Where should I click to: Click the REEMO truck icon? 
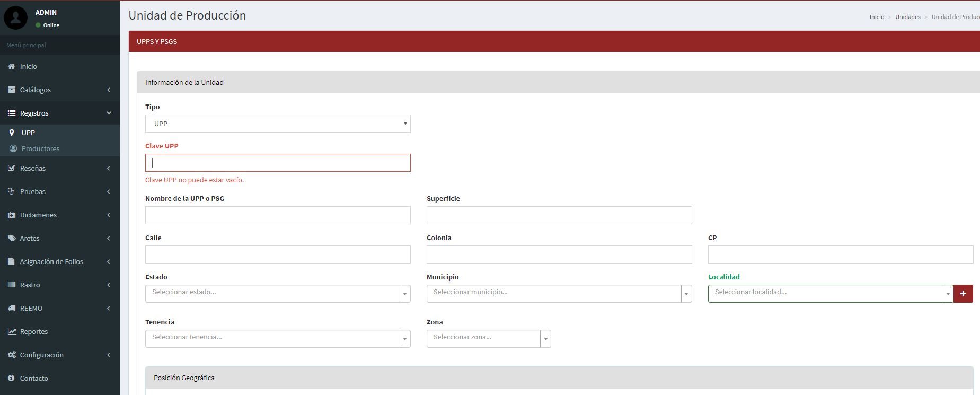coord(12,308)
